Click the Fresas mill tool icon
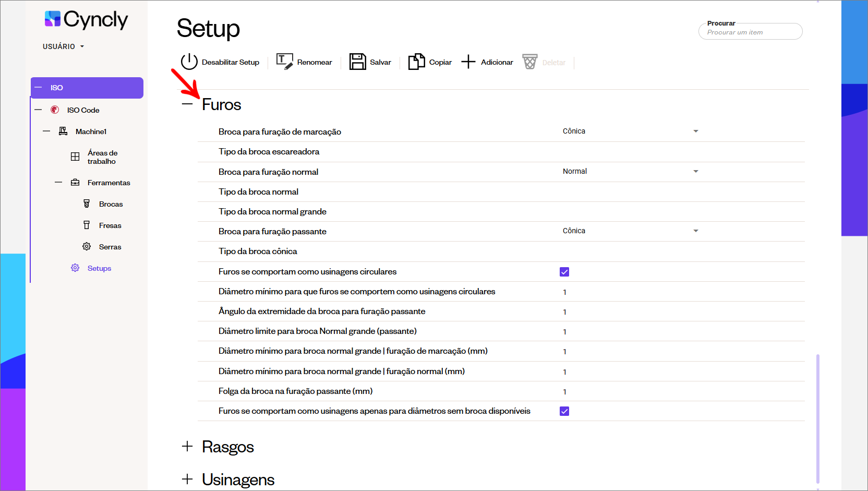The image size is (868, 491). (x=87, y=225)
